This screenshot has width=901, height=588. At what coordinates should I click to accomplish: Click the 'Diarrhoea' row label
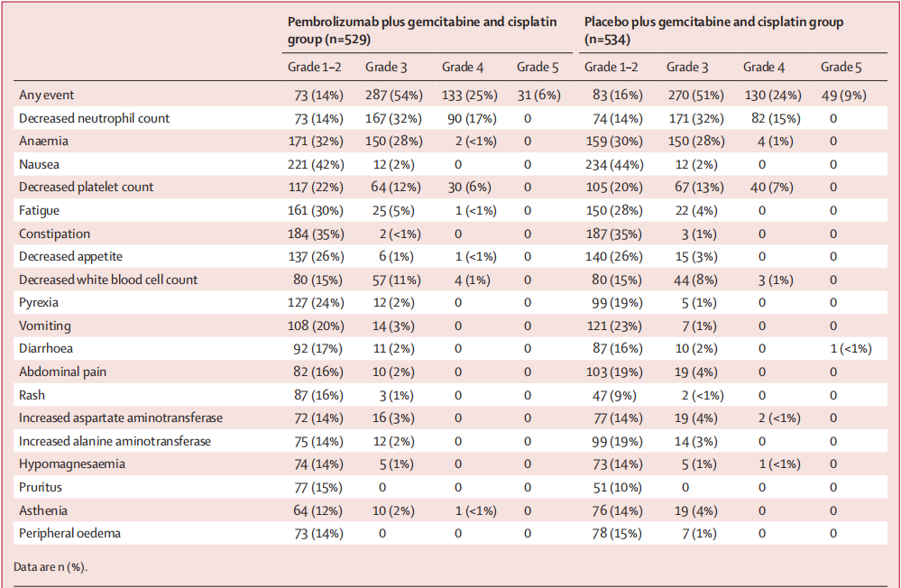47,348
